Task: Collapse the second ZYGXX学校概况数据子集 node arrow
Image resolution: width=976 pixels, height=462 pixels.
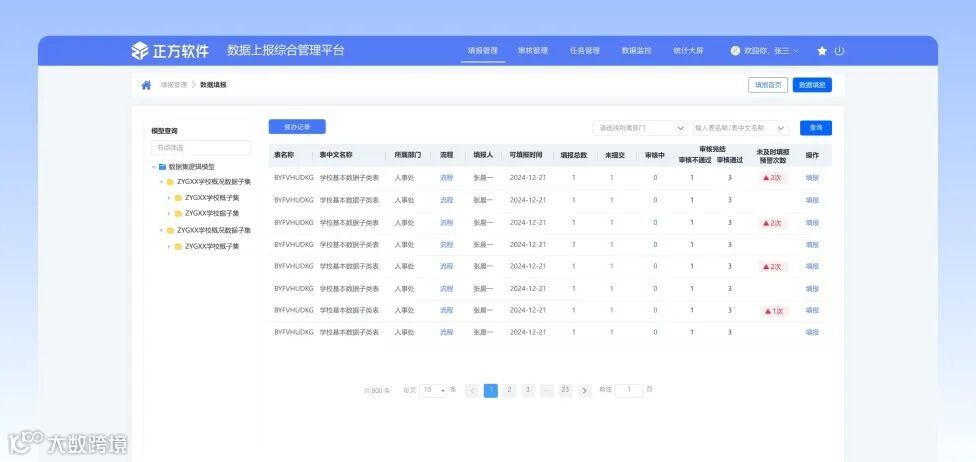Action: click(x=161, y=230)
